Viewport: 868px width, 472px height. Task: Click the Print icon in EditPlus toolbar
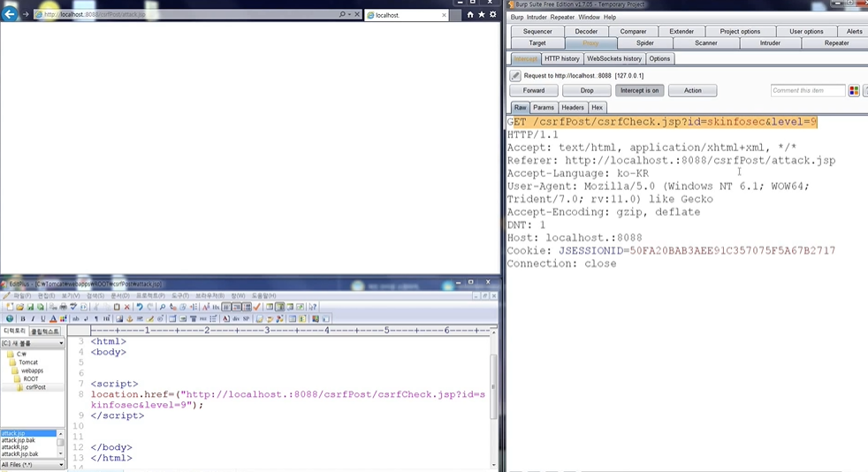pos(63,307)
